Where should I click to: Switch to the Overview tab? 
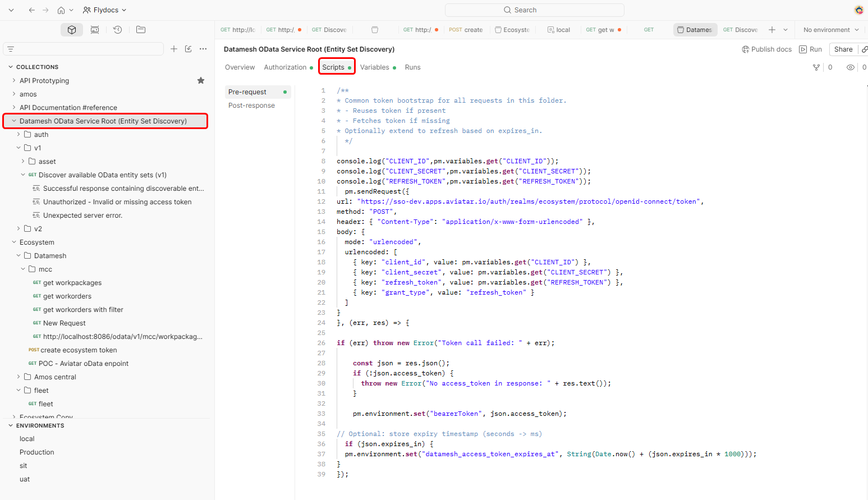point(240,67)
